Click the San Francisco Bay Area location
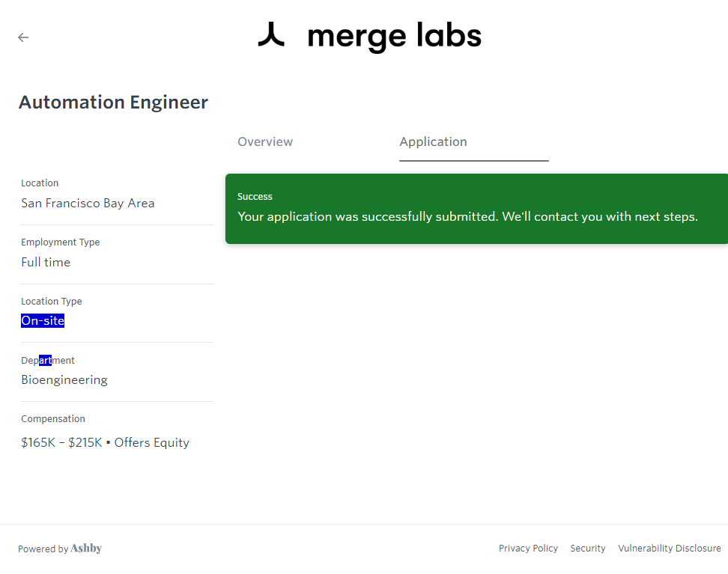This screenshot has width=728, height=574. [88, 204]
